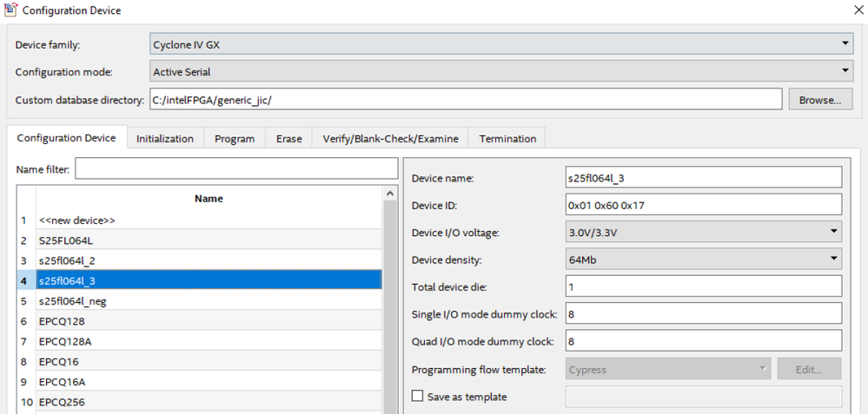Close the Configuration Device dialog
This screenshot has height=414, width=868.
pyautogui.click(x=858, y=10)
